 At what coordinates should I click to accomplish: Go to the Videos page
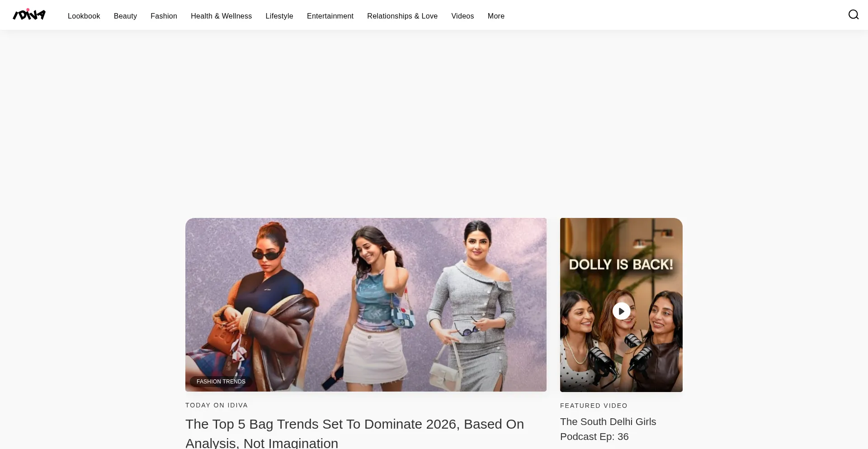[x=462, y=16]
